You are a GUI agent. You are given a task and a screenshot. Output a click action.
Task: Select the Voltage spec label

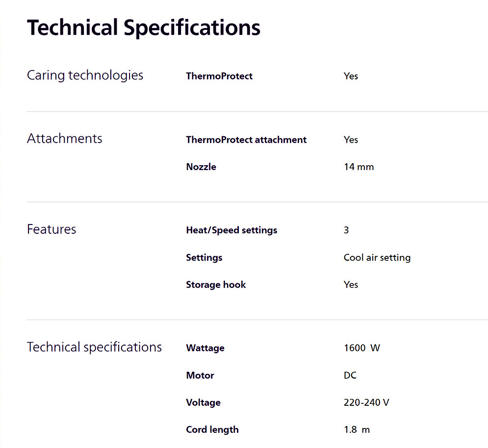point(203,402)
